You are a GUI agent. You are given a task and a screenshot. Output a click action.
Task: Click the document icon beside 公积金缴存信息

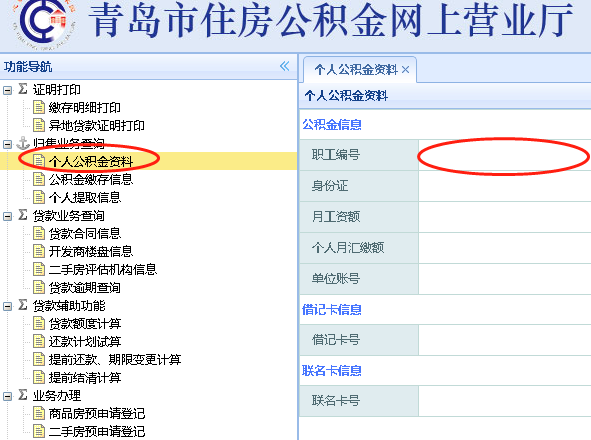click(38, 179)
